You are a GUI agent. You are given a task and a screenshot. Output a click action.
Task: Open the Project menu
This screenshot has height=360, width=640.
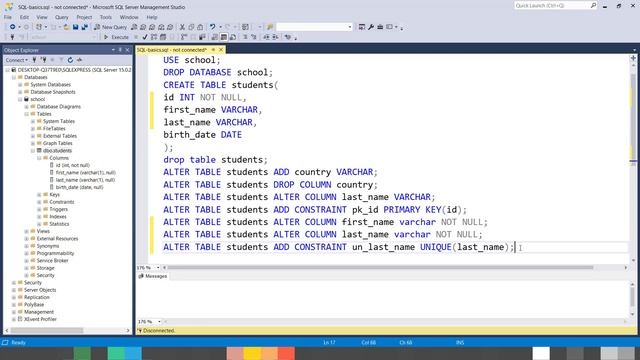pos(84,17)
